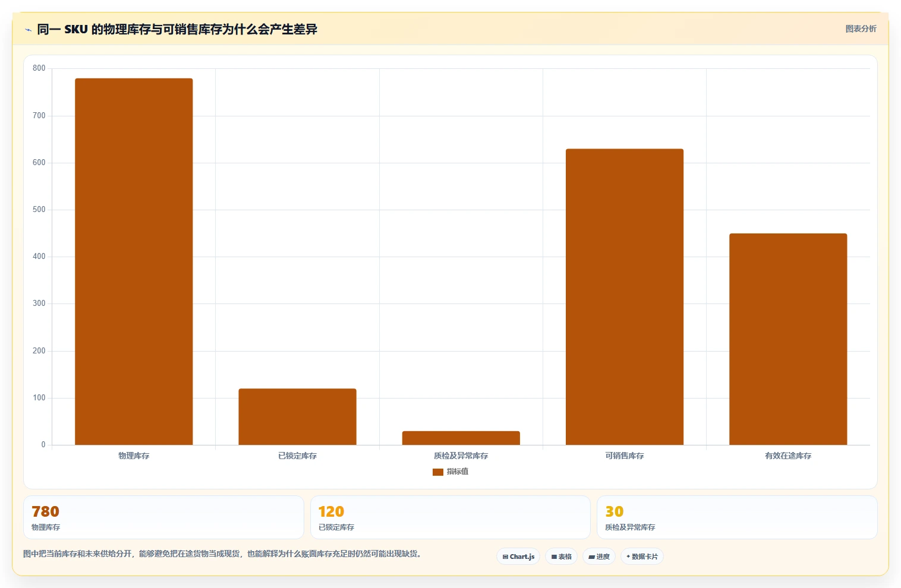
Task: Click the 780 value in data card
Action: [45, 511]
